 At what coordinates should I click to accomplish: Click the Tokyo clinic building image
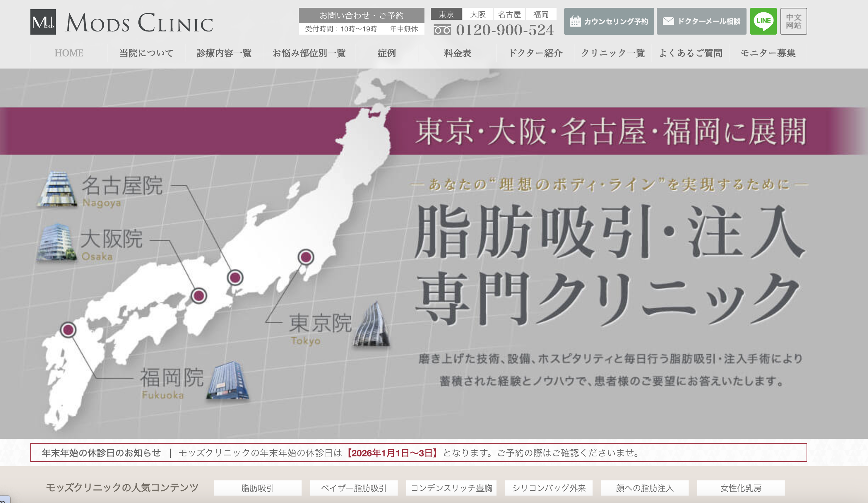372,325
